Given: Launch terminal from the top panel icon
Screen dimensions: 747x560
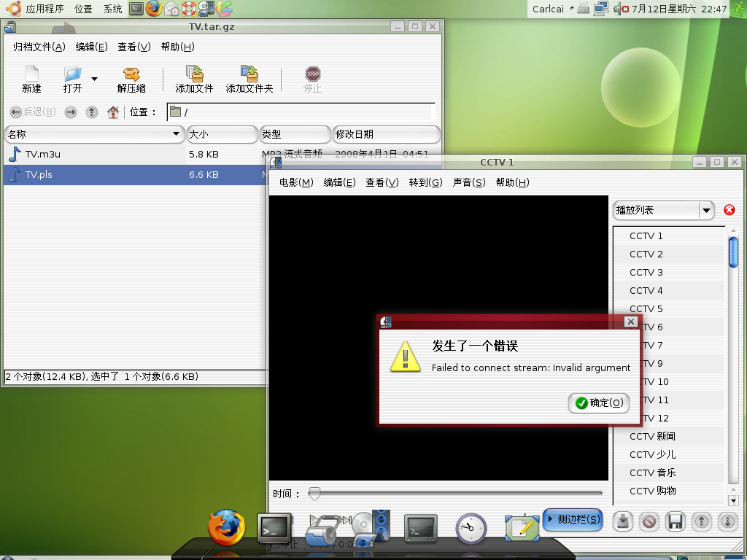Looking at the screenshot, I should click(x=136, y=9).
